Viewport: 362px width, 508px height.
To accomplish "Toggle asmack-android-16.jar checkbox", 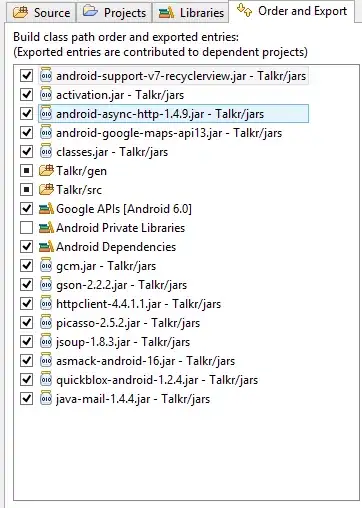I will tap(26, 361).
